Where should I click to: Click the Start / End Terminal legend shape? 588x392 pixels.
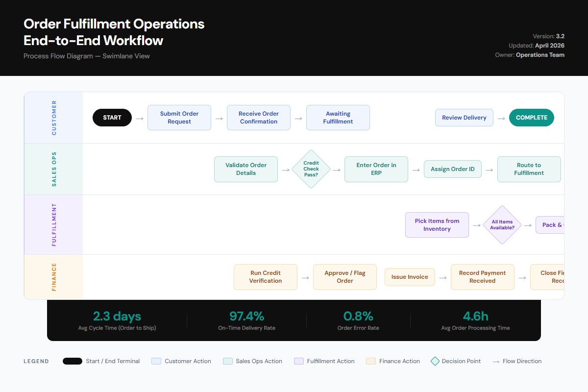point(72,361)
